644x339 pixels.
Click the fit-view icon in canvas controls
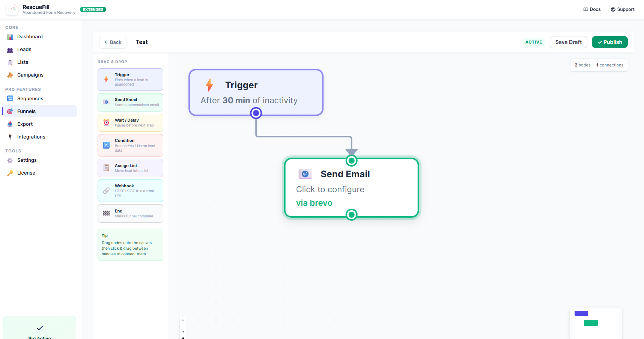click(x=183, y=332)
